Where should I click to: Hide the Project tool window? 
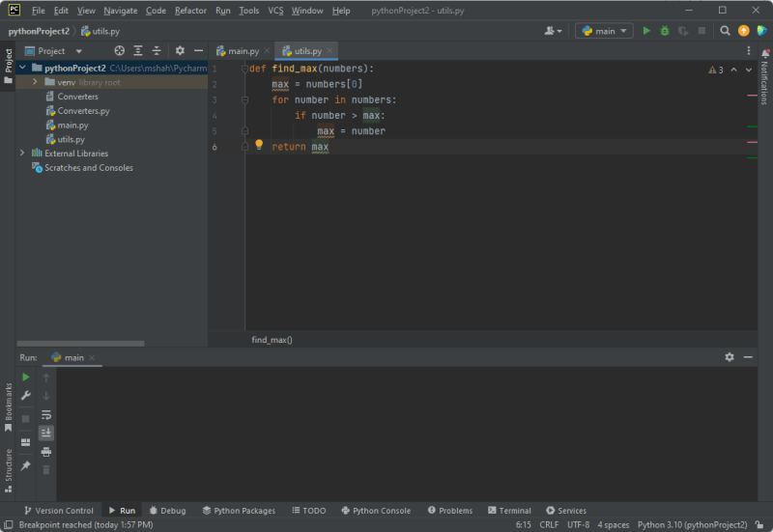point(198,51)
